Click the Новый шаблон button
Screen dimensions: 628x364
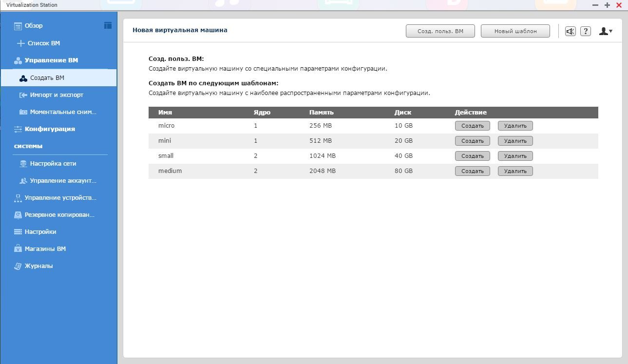pos(515,31)
